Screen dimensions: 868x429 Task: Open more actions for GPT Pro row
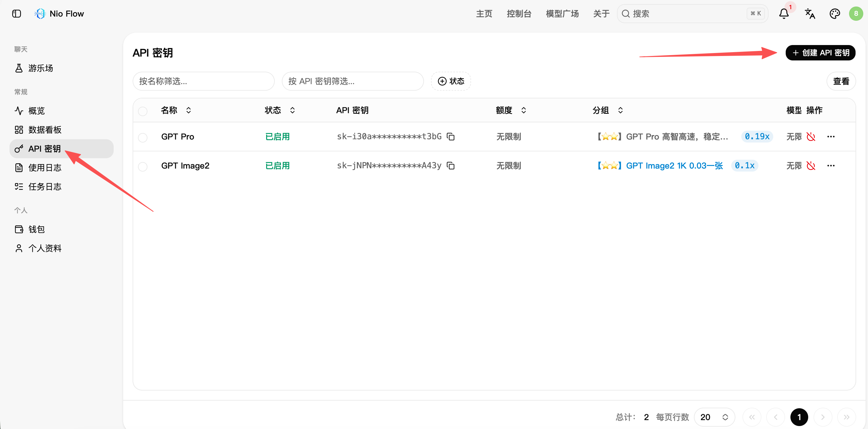[x=831, y=137]
